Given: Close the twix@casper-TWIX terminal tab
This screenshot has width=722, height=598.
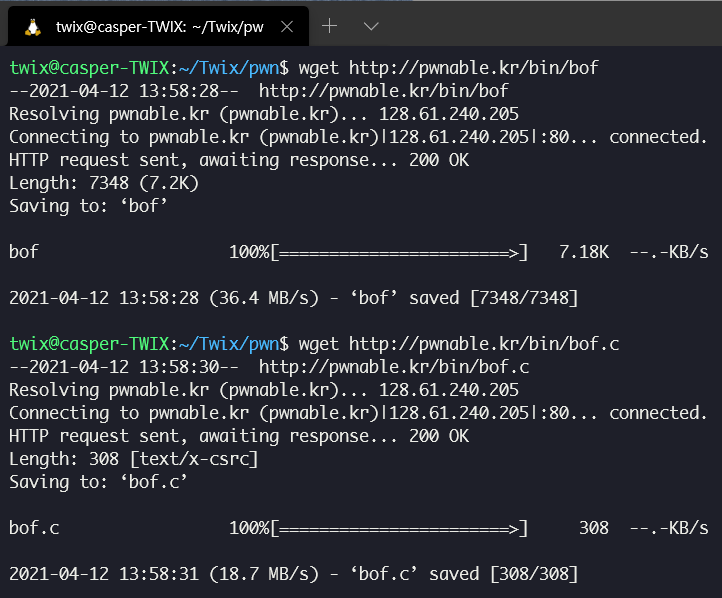Looking at the screenshot, I should point(287,27).
